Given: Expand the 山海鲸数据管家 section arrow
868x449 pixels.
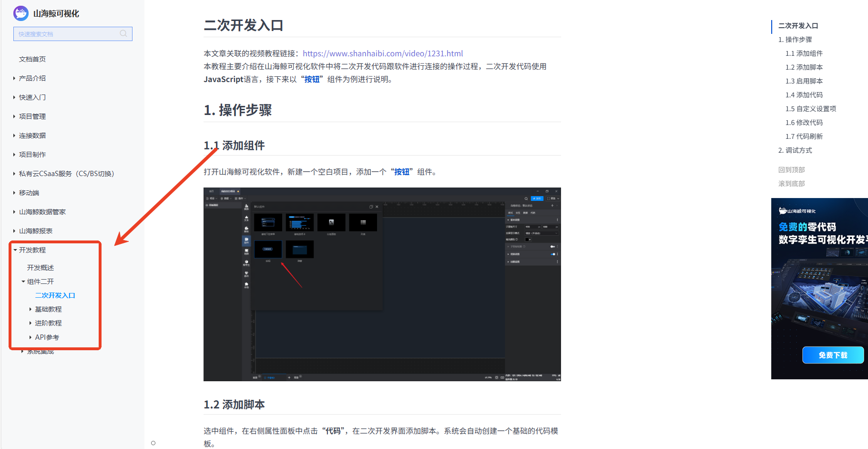Looking at the screenshot, I should click(14, 212).
